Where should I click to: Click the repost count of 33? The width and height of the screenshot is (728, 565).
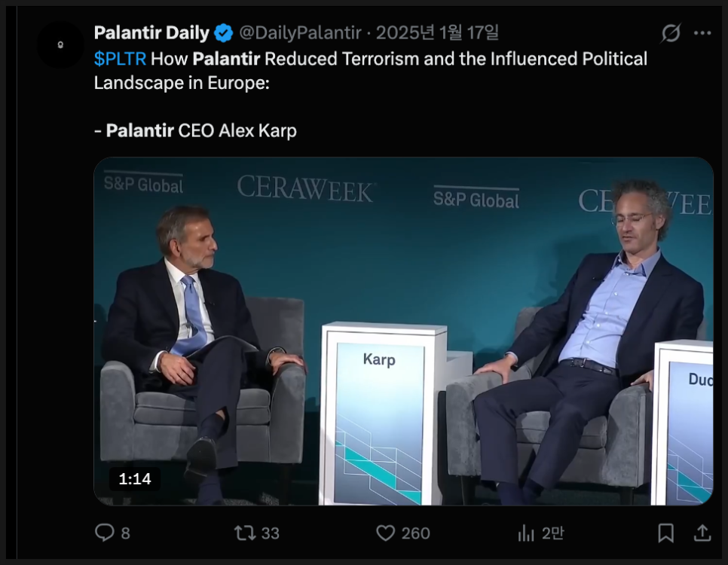[270, 533]
